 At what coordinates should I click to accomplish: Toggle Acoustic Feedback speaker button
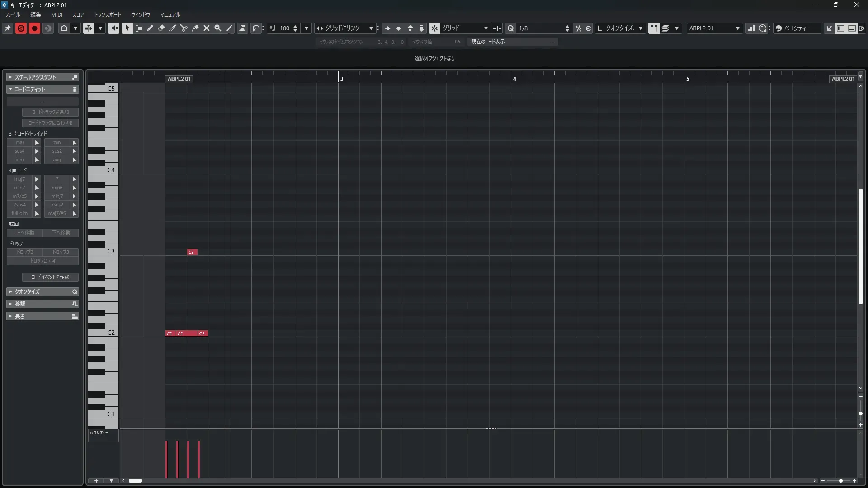tap(113, 28)
